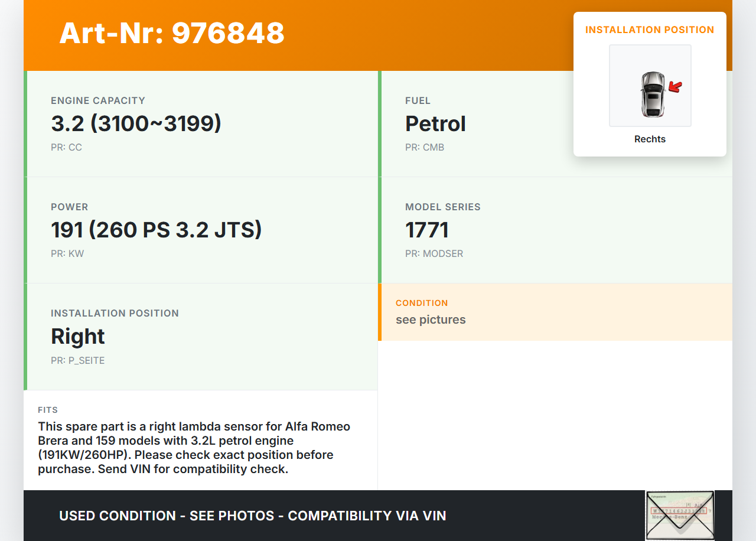756x541 pixels.
Task: Click the orange Installation Position popup title
Action: (650, 30)
